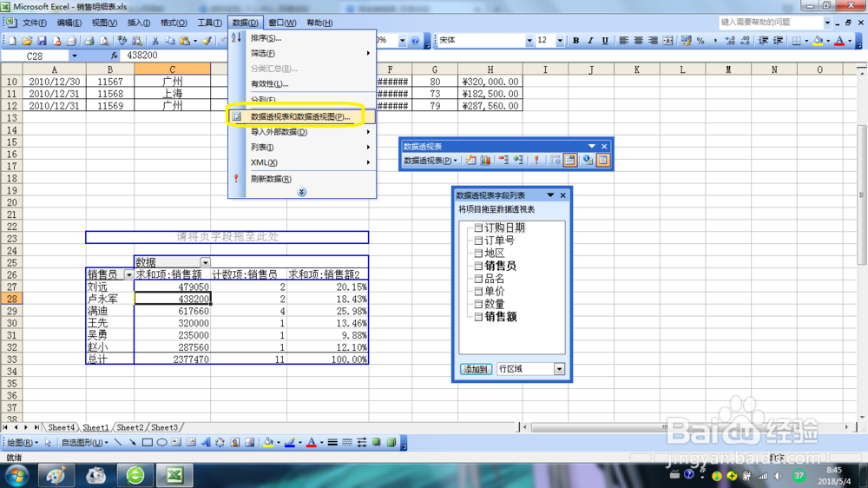Open the 数据 field dropdown in pivot table
Viewport: 868px width, 488px height.
point(206,262)
